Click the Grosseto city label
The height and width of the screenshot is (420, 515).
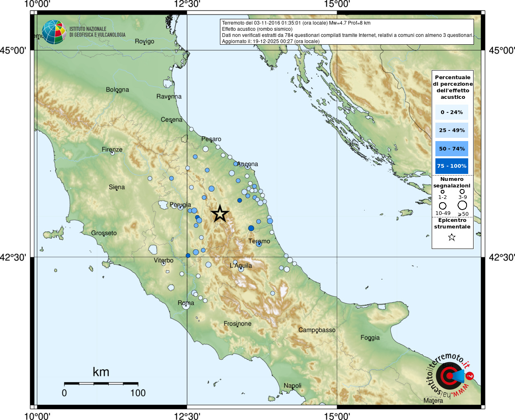pos(104,233)
